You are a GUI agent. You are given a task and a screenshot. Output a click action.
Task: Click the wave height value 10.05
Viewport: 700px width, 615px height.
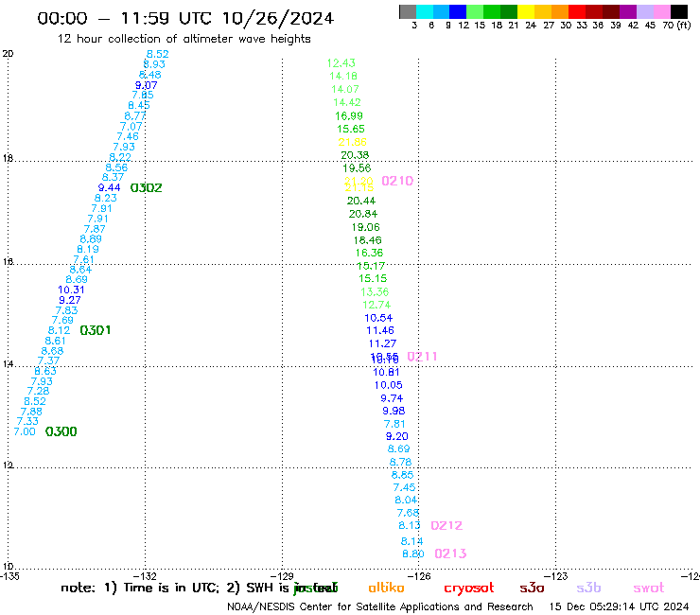[x=389, y=385]
